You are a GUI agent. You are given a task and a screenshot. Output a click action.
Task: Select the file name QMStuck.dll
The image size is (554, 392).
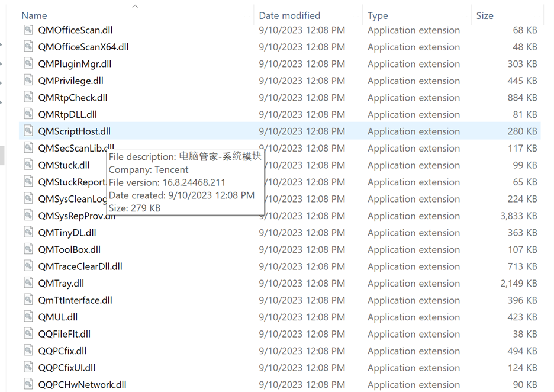tap(64, 165)
